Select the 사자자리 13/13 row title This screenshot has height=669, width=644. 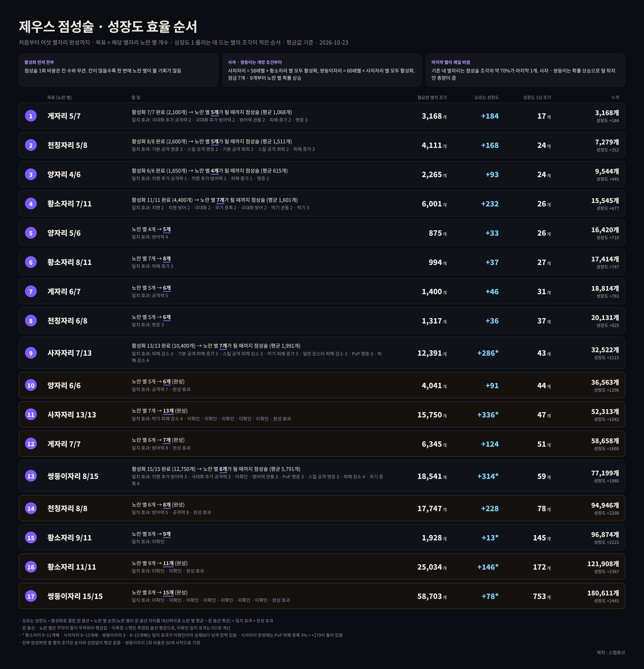coord(72,415)
